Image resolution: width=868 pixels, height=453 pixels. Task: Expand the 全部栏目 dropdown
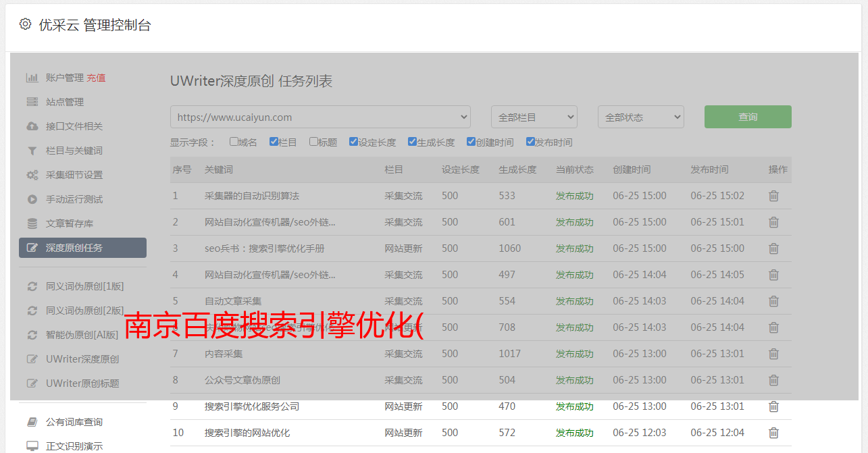(534, 117)
